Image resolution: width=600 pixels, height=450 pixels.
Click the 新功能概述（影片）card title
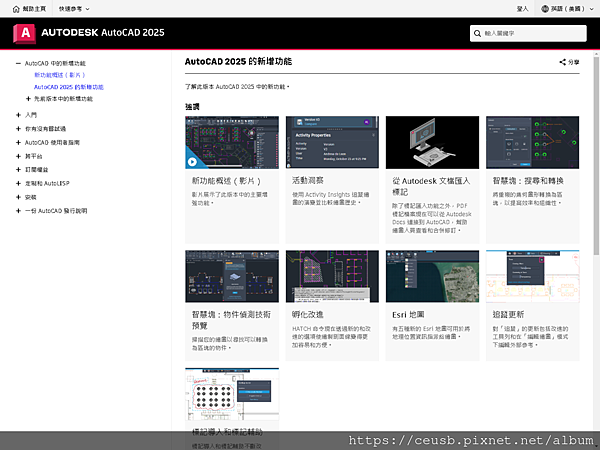226,181
